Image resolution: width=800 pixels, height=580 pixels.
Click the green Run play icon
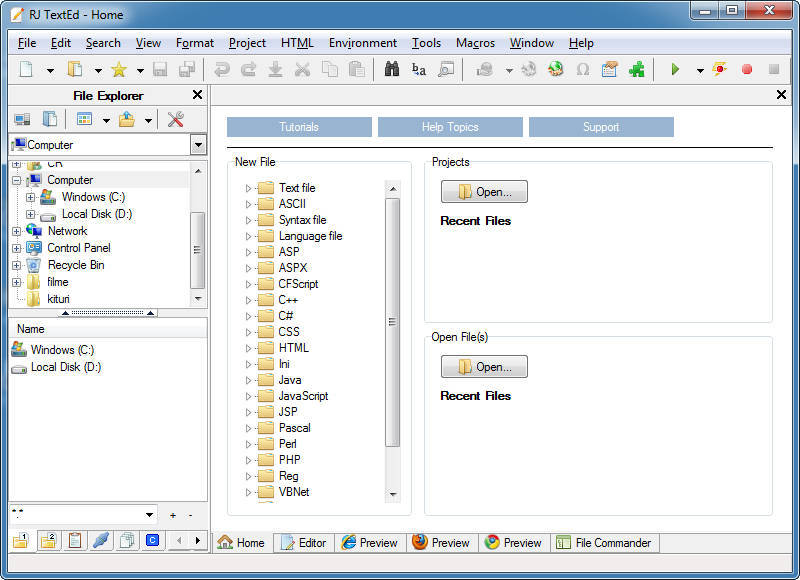[675, 69]
